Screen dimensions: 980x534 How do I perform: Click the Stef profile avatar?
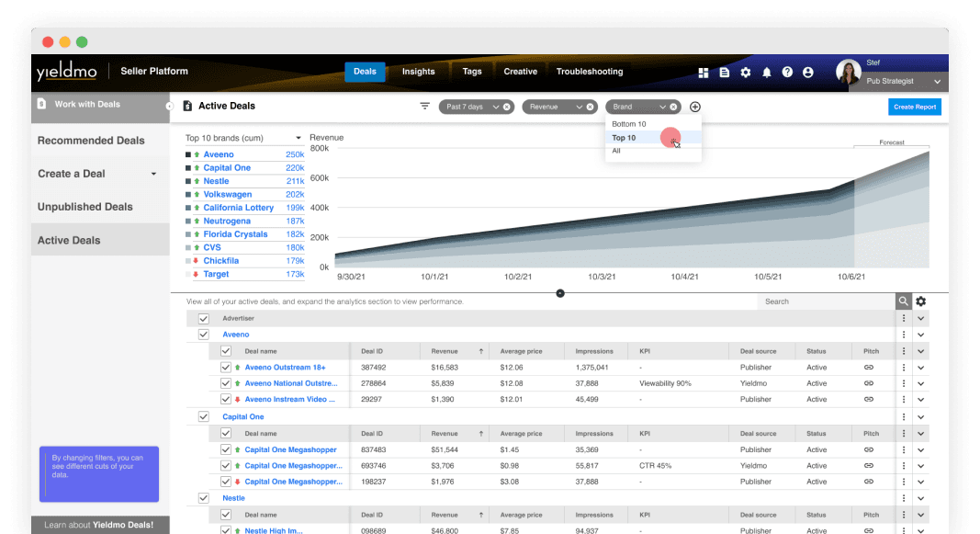pos(848,73)
